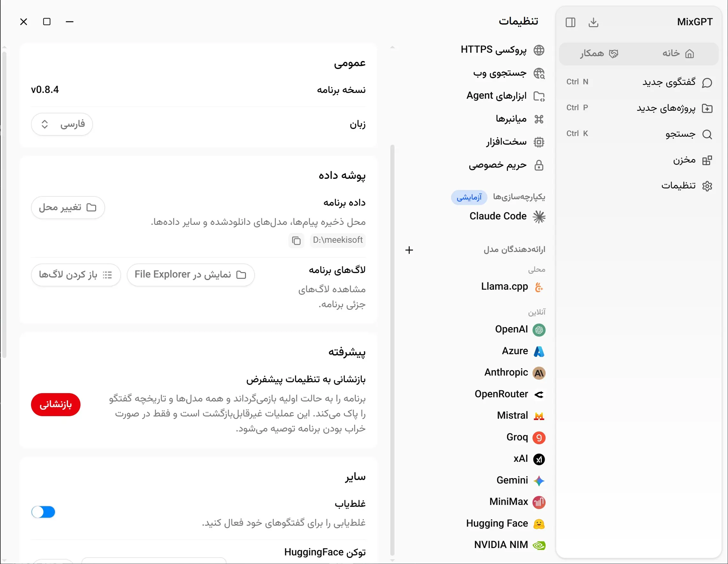Select the MiniMax provider
Viewport: 728px width, 564px height.
coord(517,502)
